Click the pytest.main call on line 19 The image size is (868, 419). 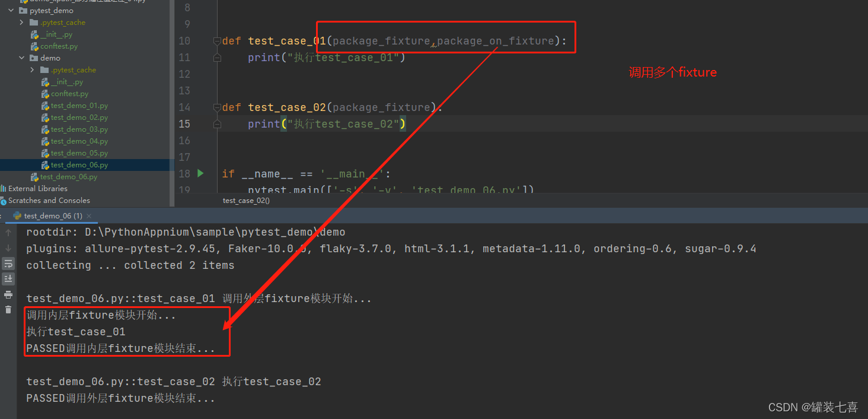(x=391, y=190)
